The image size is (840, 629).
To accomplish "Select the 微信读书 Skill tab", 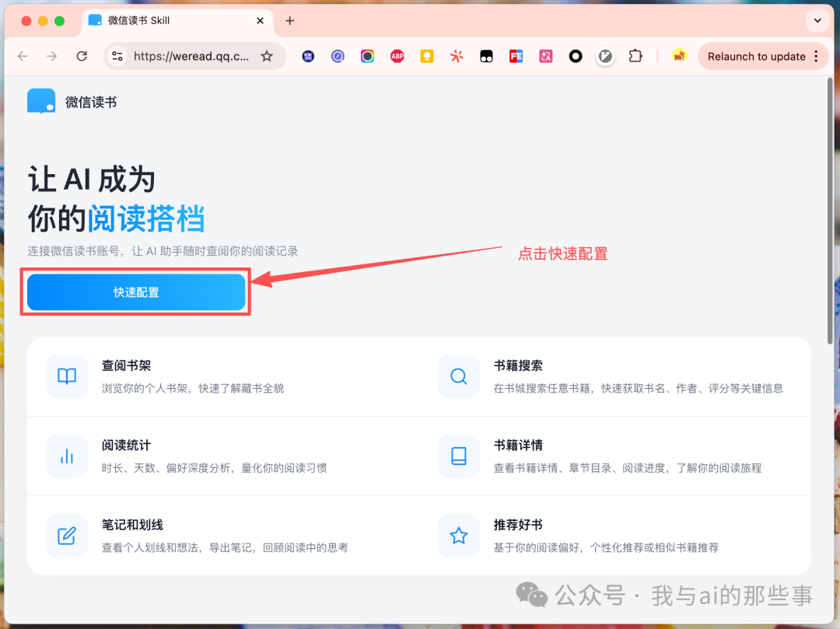I will click(x=177, y=21).
